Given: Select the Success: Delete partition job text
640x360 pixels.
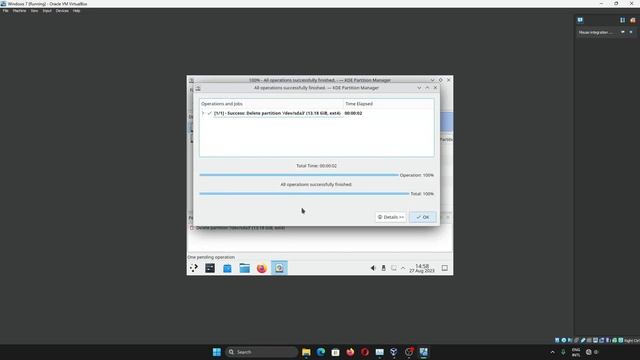Looking at the screenshot, I should tap(277, 113).
